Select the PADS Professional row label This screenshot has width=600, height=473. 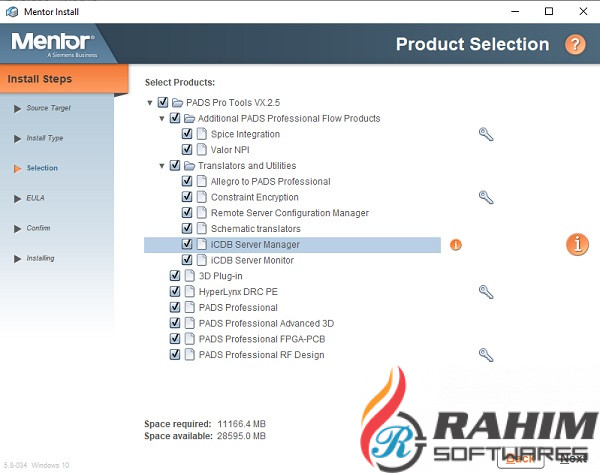[x=238, y=308]
